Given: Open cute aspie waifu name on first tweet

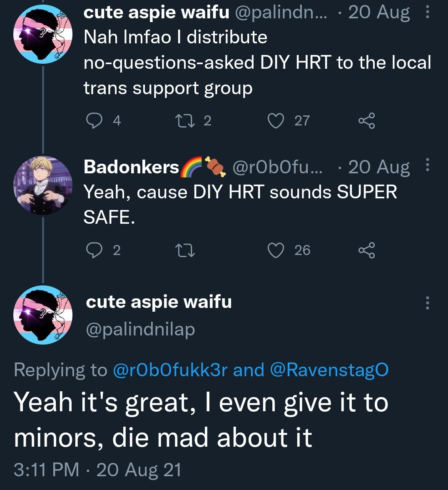Looking at the screenshot, I should point(156,12).
